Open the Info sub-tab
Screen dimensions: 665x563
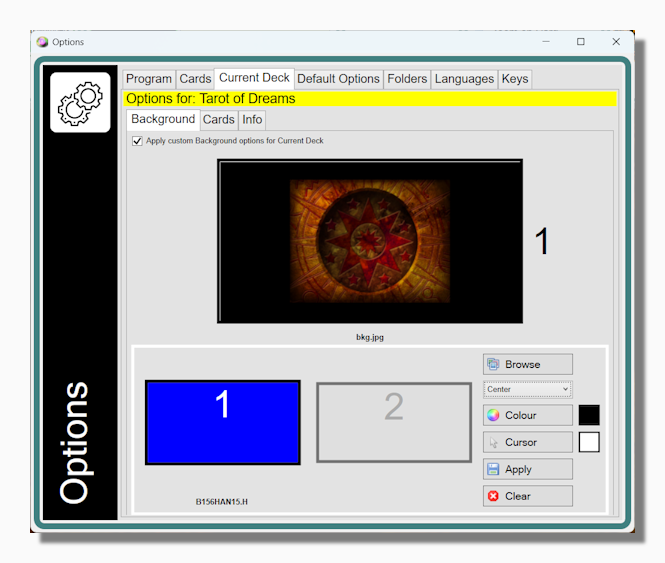point(252,120)
